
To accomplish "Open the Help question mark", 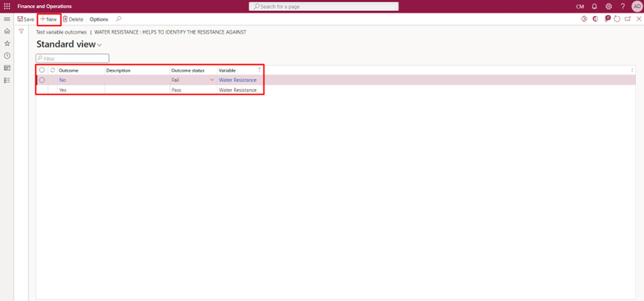I will pyautogui.click(x=623, y=7).
